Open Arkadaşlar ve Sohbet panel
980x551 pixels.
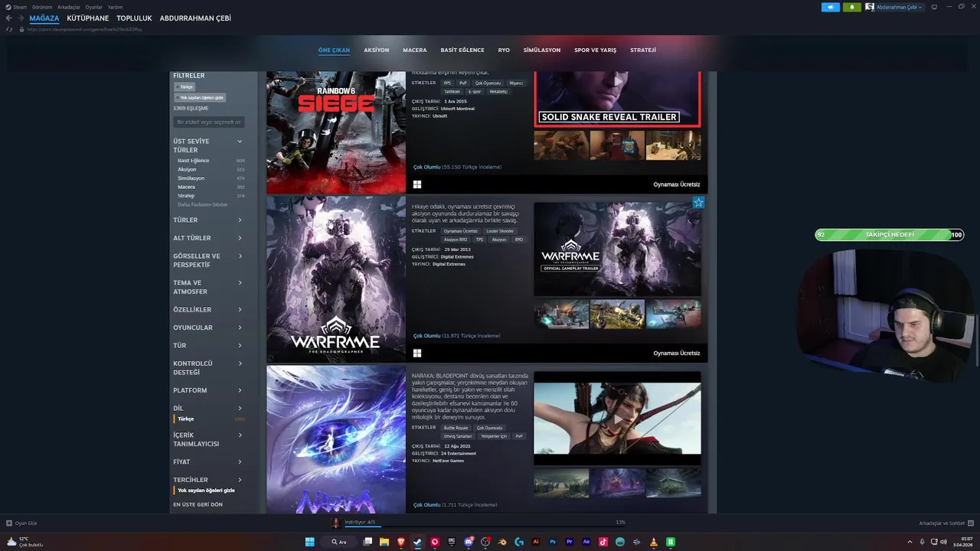946,523
